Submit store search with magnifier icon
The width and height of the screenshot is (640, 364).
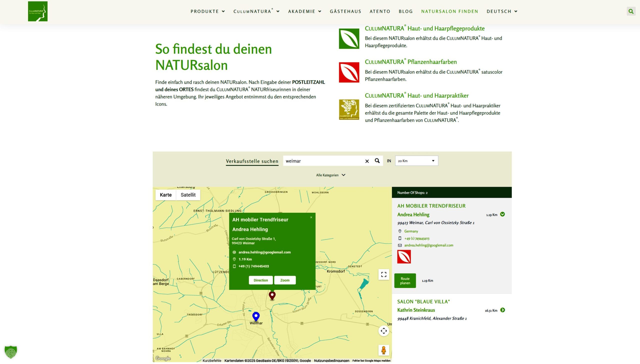(x=377, y=161)
